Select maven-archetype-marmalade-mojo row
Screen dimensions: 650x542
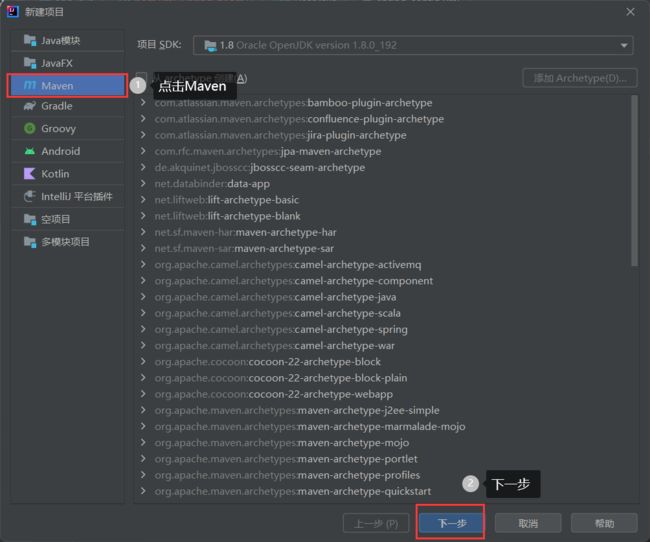pyautogui.click(x=383, y=426)
